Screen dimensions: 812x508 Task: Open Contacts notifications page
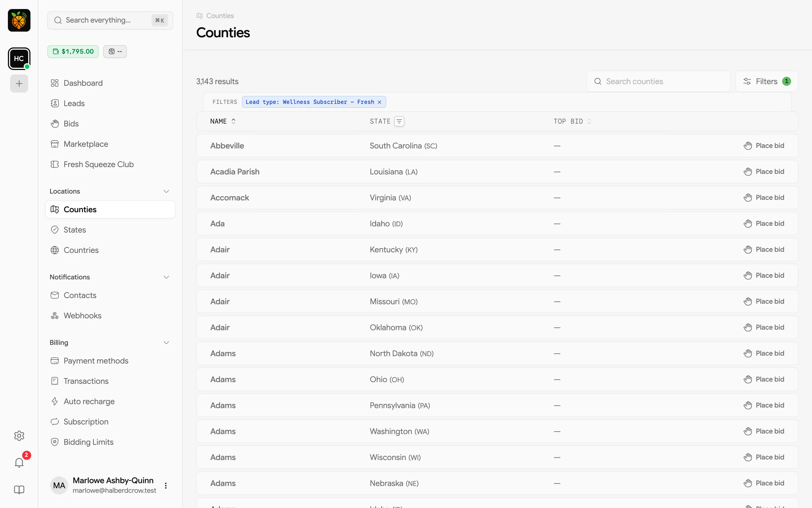tap(110, 295)
